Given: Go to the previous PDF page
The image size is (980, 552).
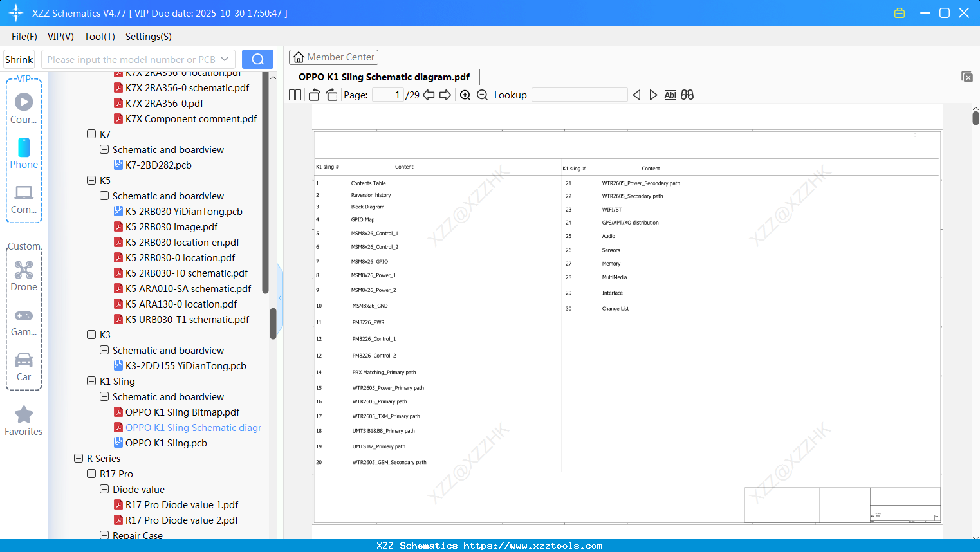Looking at the screenshot, I should (x=429, y=95).
